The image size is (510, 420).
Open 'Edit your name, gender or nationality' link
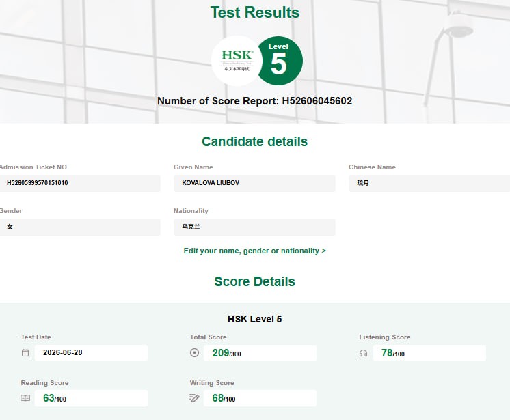255,251
